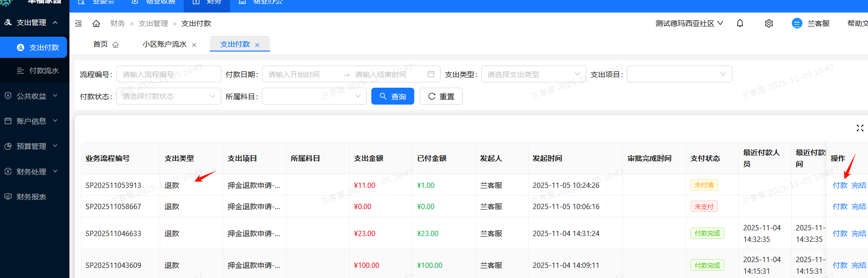
Task: Click the 重置 reset button
Action: point(441,96)
